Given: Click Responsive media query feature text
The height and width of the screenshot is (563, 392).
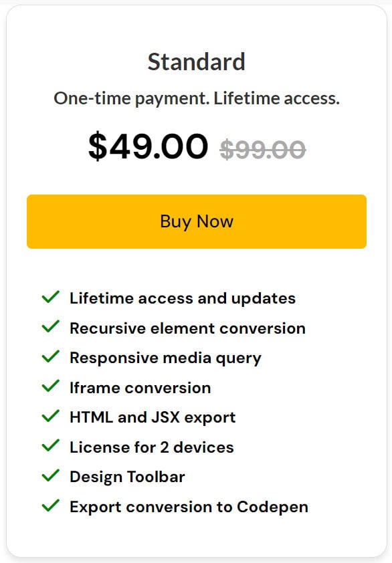Looking at the screenshot, I should (x=165, y=358).
